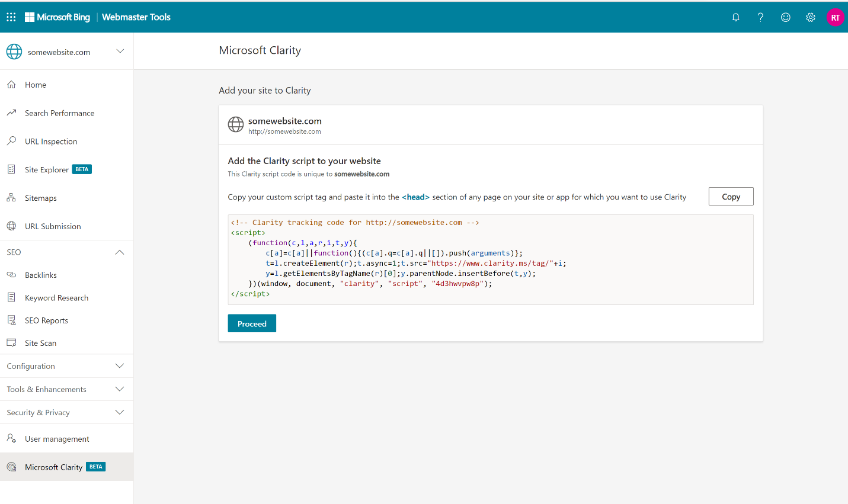Screen dimensions: 848x504
Task: Open the RT account avatar
Action: tap(836, 17)
